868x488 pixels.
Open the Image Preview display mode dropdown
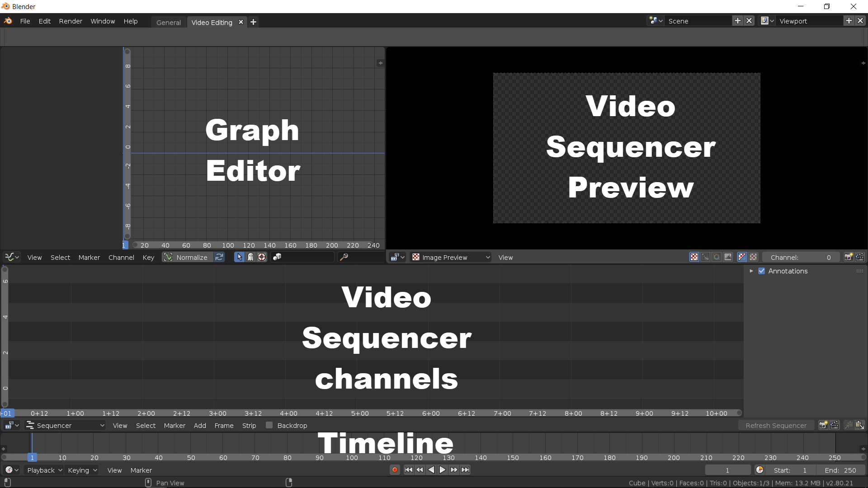tap(451, 257)
